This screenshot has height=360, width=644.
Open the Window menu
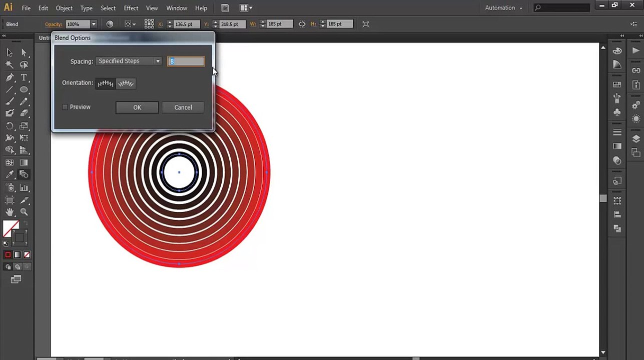[x=177, y=8]
